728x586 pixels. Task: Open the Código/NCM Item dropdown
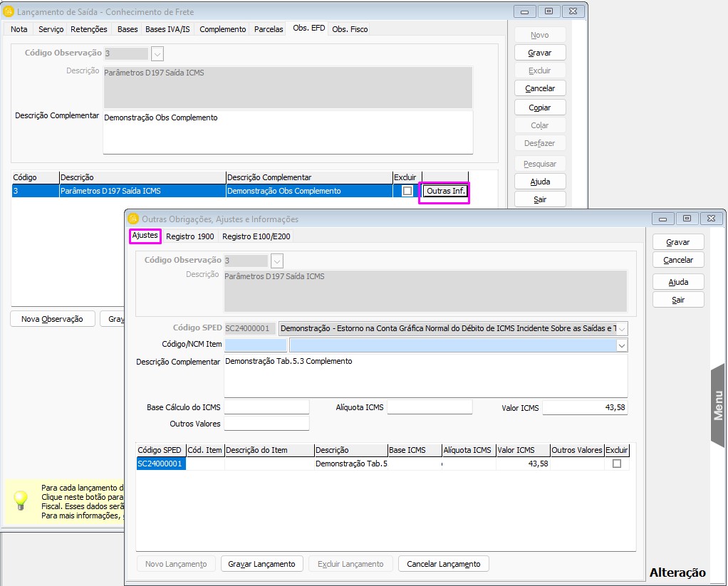(621, 345)
